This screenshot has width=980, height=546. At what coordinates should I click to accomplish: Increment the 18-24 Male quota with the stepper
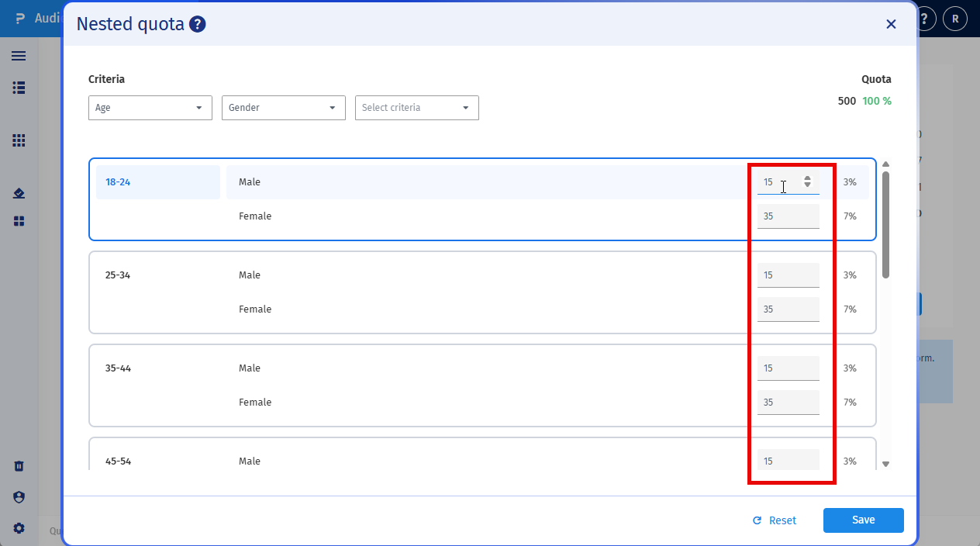[808, 178]
